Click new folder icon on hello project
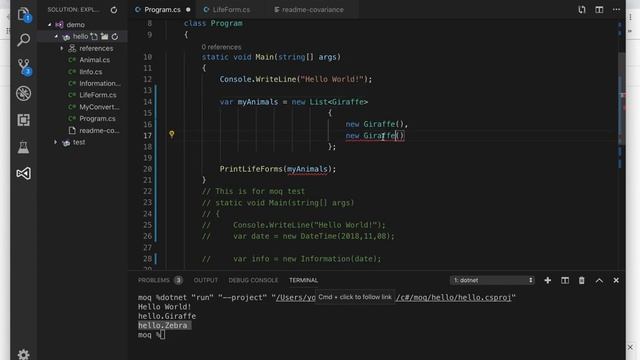The image size is (640, 360). [x=104, y=37]
